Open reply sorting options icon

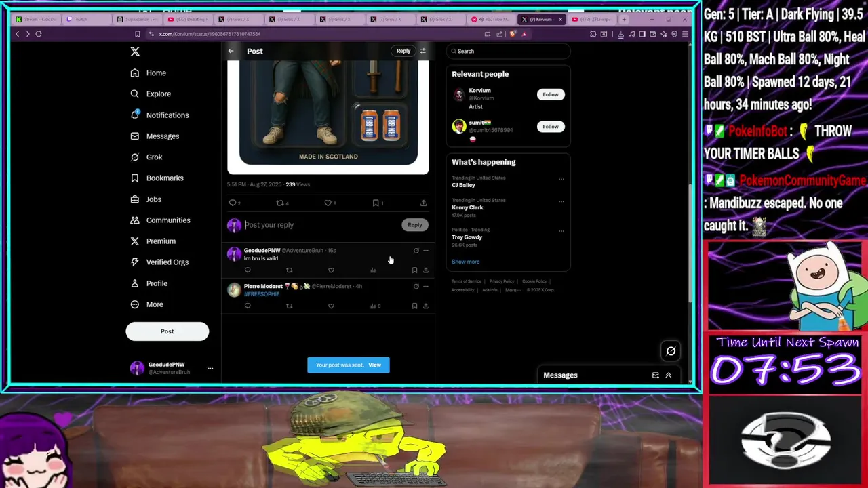pyautogui.click(x=422, y=51)
